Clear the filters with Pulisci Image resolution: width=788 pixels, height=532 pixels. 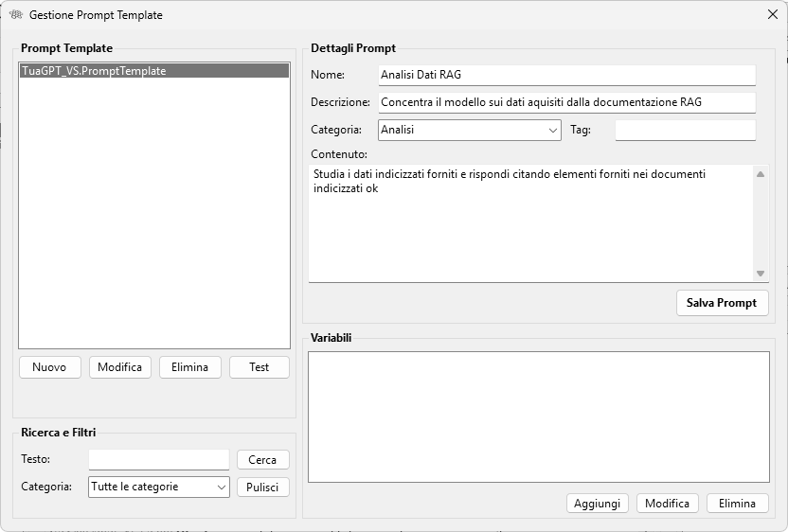[263, 487]
